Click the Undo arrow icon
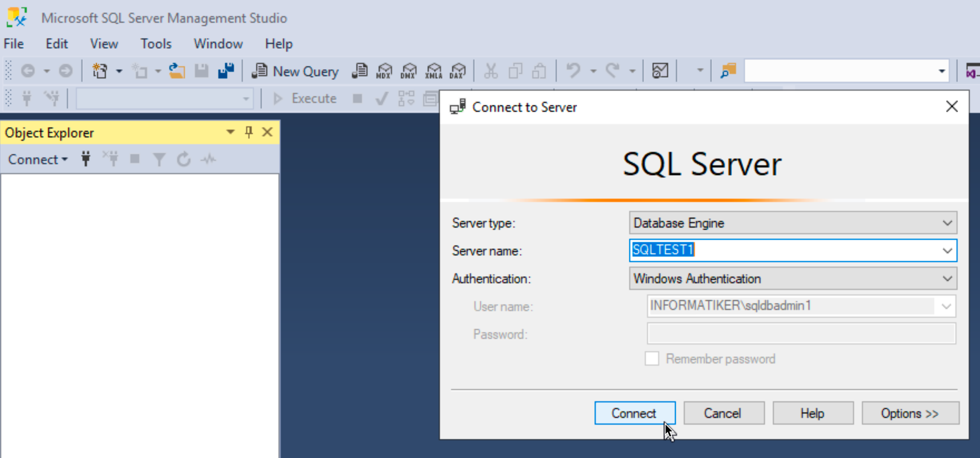Image resolution: width=980 pixels, height=458 pixels. click(573, 71)
